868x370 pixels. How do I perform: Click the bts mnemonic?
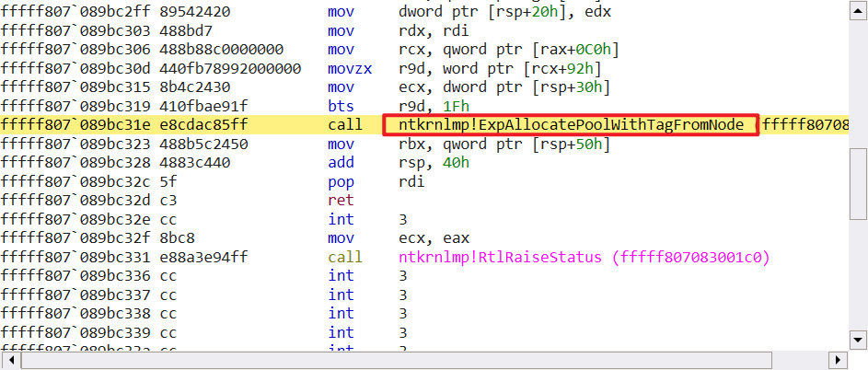click(x=341, y=106)
